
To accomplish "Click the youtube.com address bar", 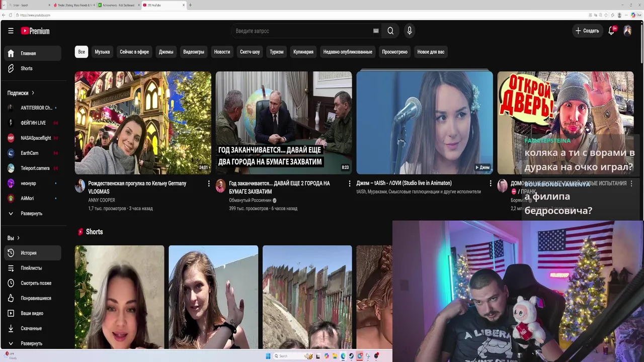I will coord(302,15).
